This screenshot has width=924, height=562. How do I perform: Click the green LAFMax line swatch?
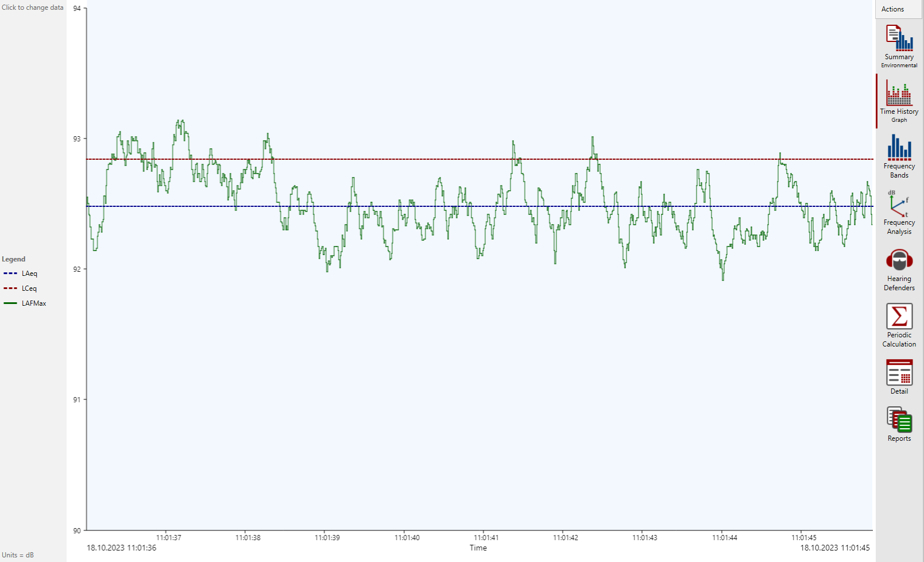(10, 303)
